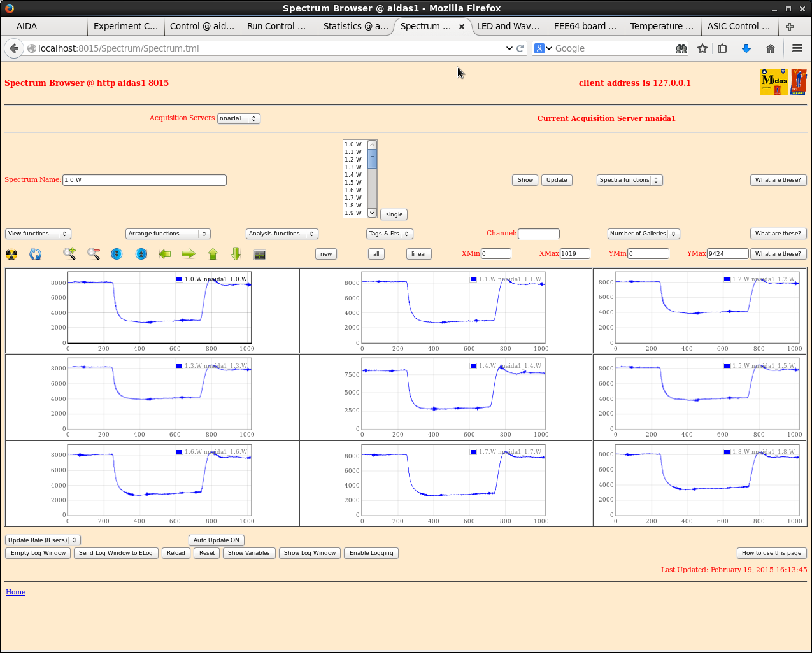Toggle the single selection mode button
Image resolution: width=812 pixels, height=653 pixels.
tap(394, 214)
